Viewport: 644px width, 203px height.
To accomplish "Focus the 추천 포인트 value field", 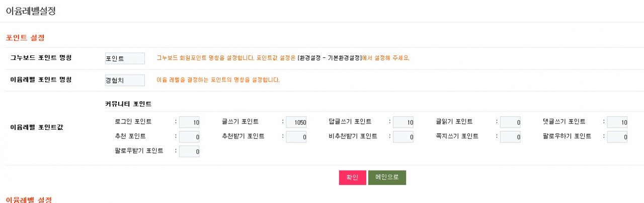I will 189,137.
